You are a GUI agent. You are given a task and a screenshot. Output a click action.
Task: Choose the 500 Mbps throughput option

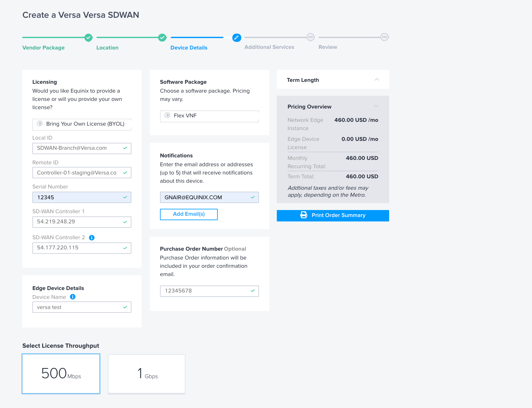61,374
